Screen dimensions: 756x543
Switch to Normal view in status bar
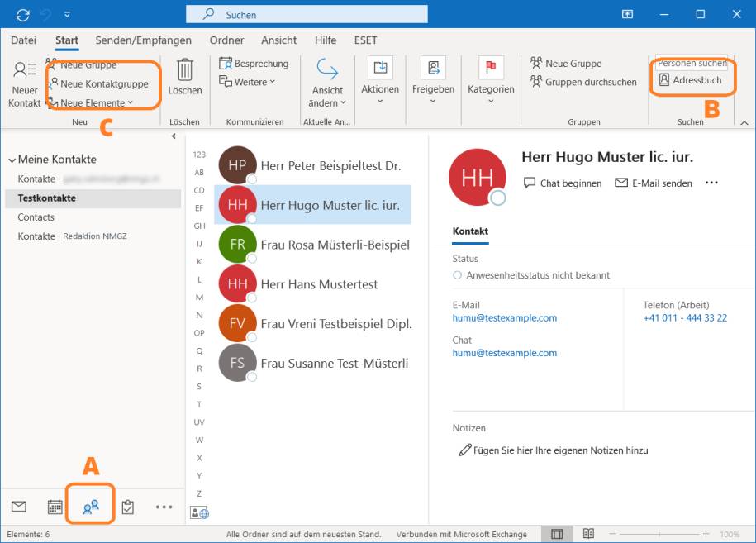[x=557, y=534]
